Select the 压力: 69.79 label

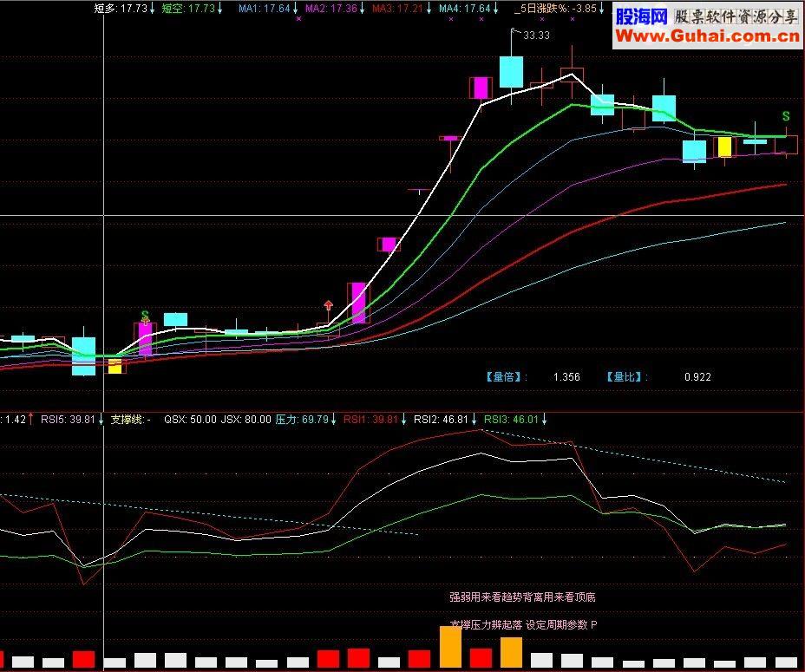(302, 420)
